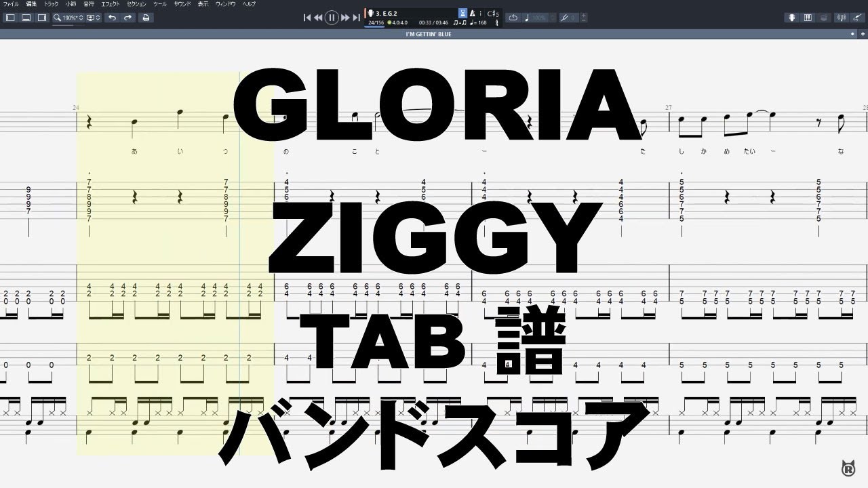This screenshot has height=488, width=868.
Task: Open the screen display mode dropdown
Action: tap(94, 18)
